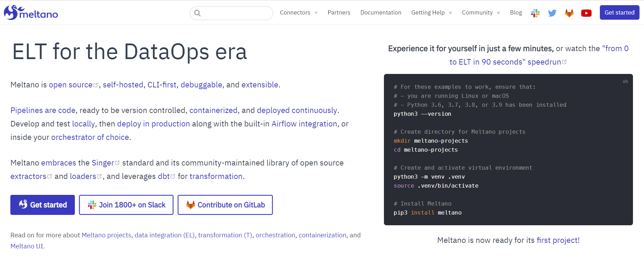
Task: Open the Slack icon in the navbar
Action: [x=535, y=13]
